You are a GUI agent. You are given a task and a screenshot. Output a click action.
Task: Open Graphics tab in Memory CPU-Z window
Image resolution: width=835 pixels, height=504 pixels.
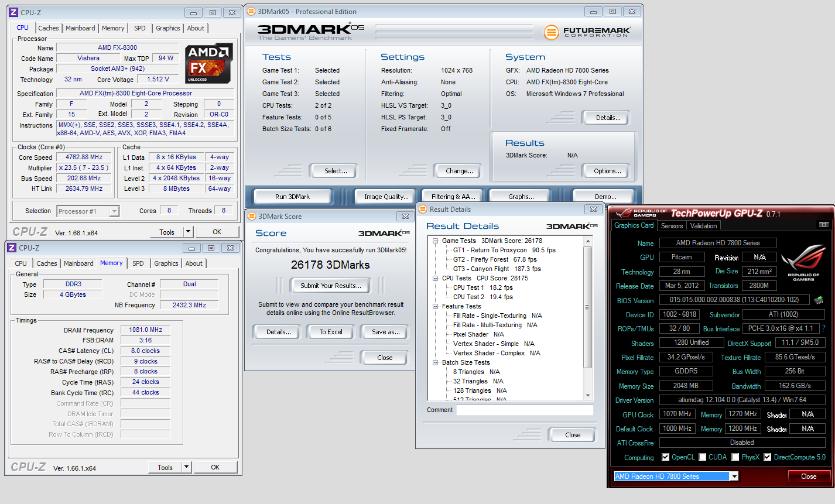[166, 263]
